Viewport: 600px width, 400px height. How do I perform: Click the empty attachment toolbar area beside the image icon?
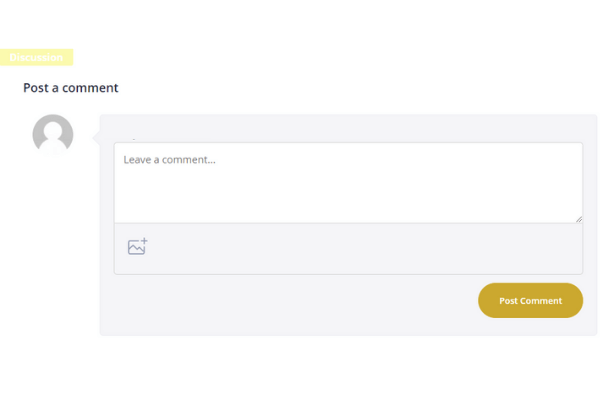point(364,249)
